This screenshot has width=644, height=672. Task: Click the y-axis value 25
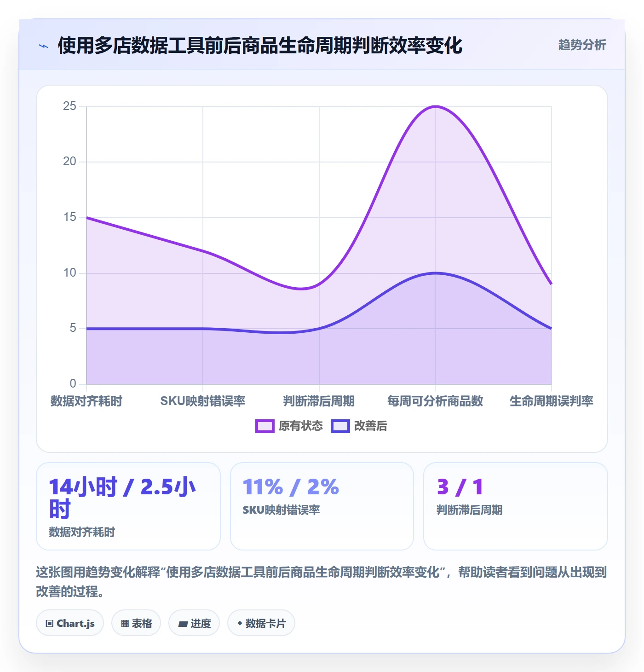69,106
